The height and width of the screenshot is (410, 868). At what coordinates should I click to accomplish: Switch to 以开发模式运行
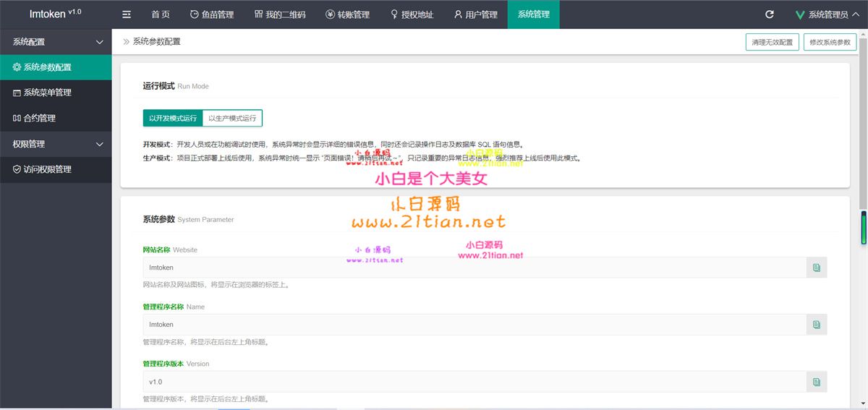click(x=173, y=118)
